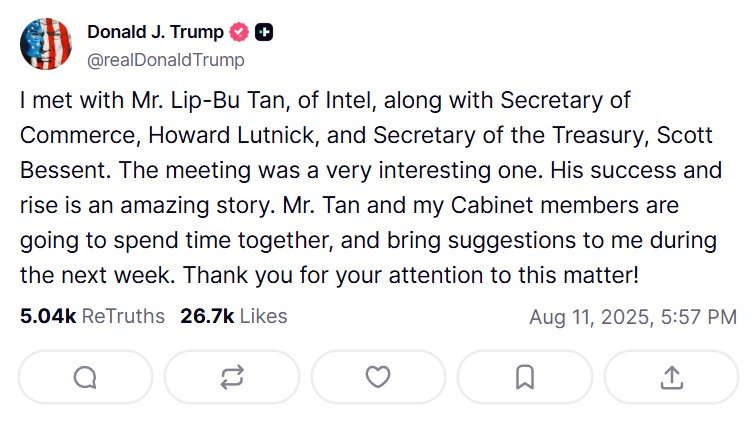Bookmark this post with the ribbon icon
Viewport: 752px width, 422px height.
click(525, 377)
